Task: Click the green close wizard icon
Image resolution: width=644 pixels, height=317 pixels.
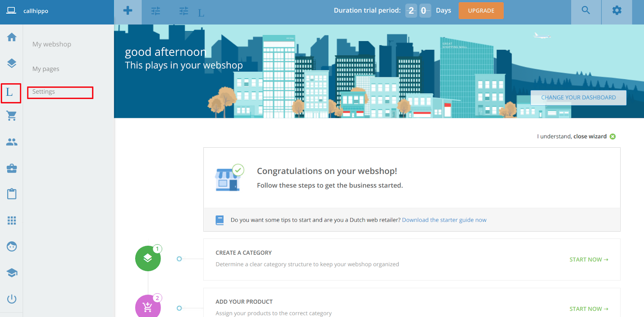Action: pos(613,136)
